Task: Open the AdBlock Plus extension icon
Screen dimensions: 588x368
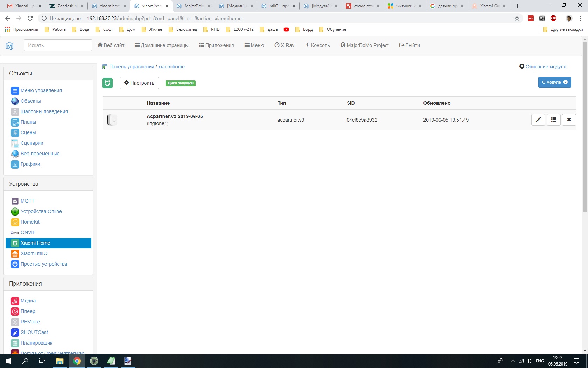Action: tap(553, 18)
